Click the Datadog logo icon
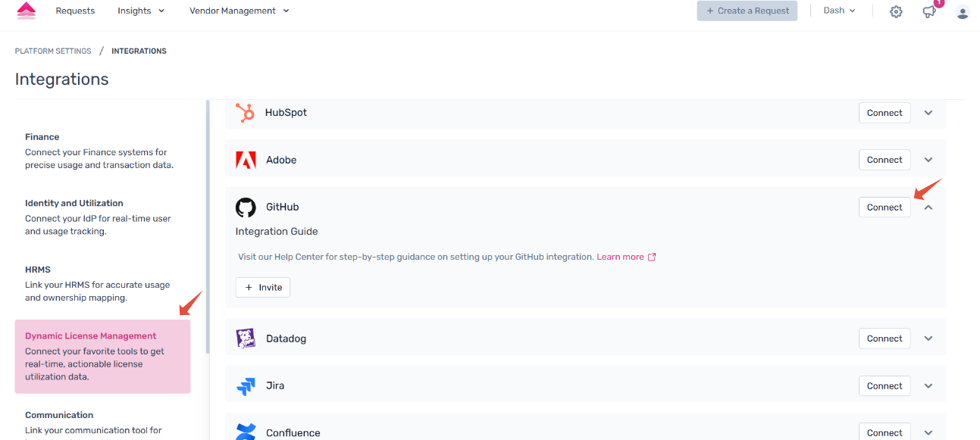 coord(246,339)
